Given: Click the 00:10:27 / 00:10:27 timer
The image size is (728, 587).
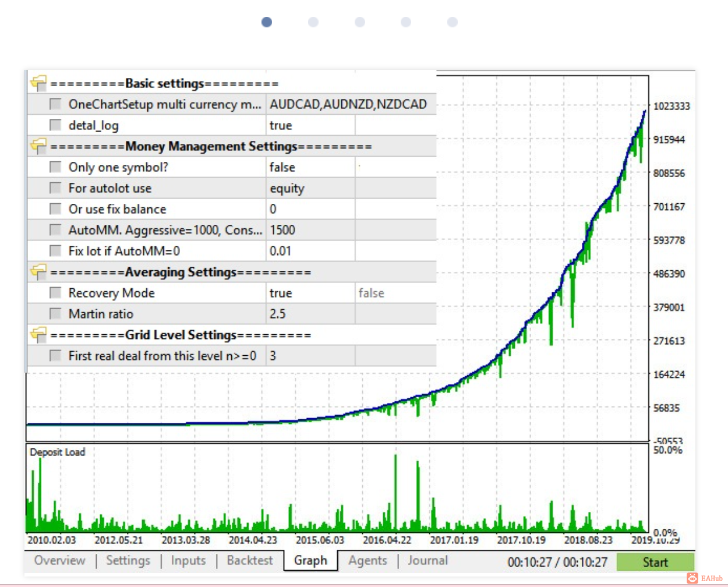Looking at the screenshot, I should [557, 562].
